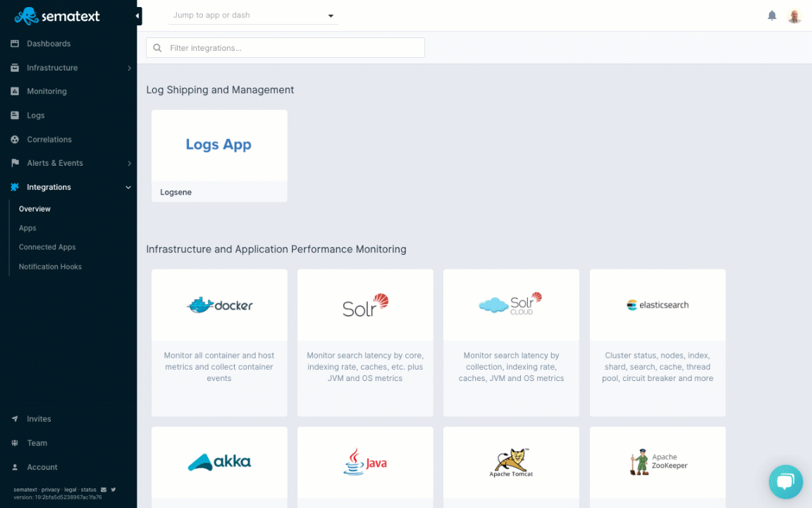Screen dimensions: 812x508
Task: Launch the chat widget bubble
Action: [786, 482]
